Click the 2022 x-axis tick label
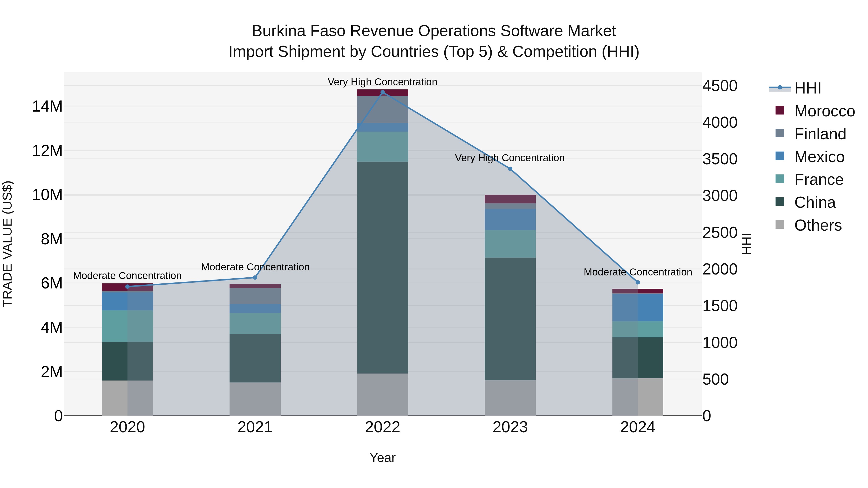The width and height of the screenshot is (868, 488). coord(382,427)
